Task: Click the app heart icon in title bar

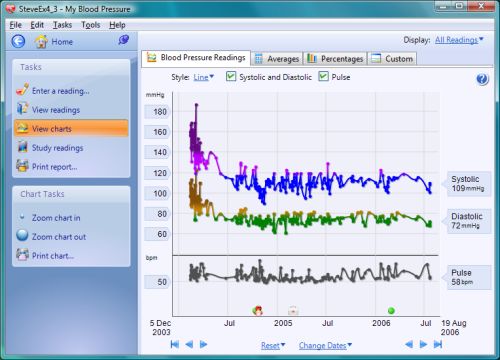Action: 11,8
